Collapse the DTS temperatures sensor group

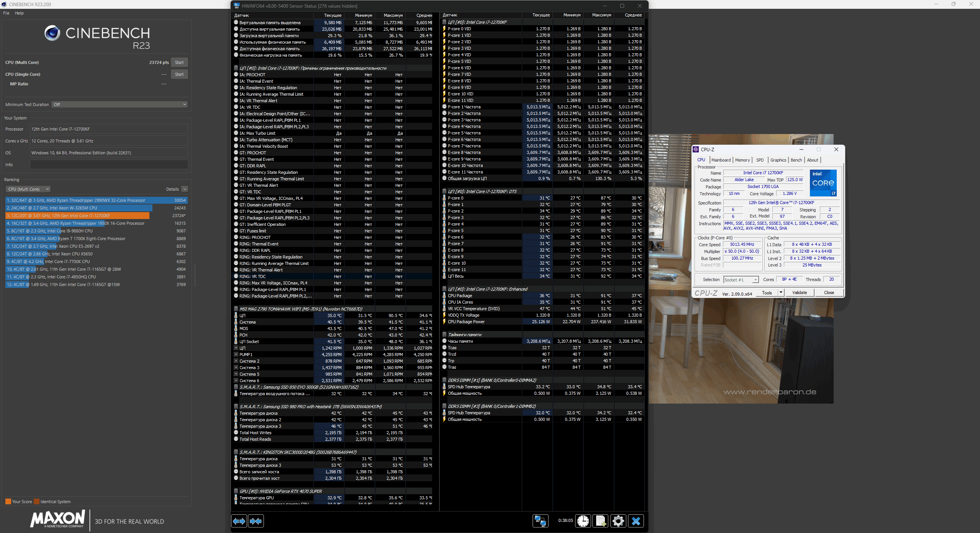444,191
